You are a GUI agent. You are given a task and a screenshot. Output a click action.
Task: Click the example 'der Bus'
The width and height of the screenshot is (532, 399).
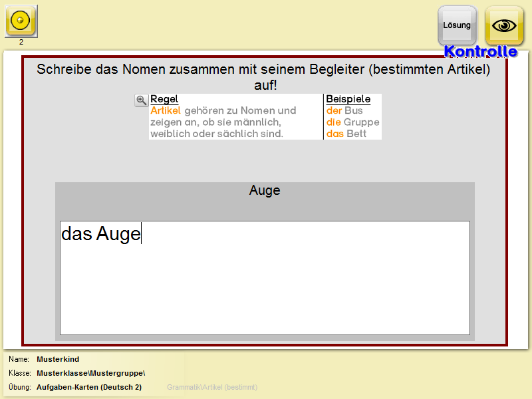pyautogui.click(x=344, y=110)
